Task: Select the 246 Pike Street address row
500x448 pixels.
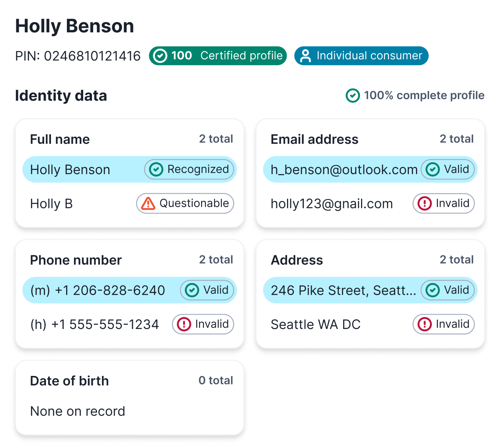Action: (343, 290)
